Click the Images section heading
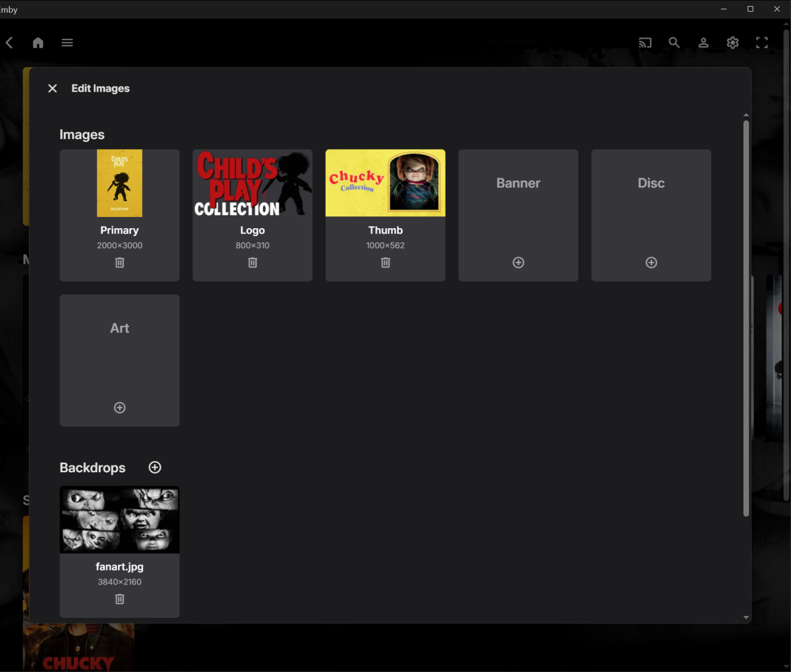The width and height of the screenshot is (791, 672). [x=82, y=135]
